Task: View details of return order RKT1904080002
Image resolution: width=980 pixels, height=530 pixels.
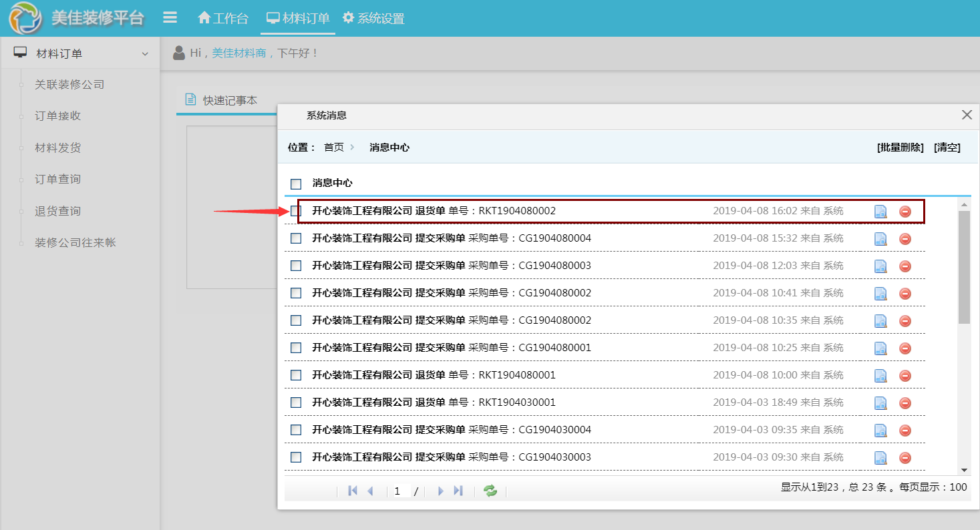Action: [880, 212]
